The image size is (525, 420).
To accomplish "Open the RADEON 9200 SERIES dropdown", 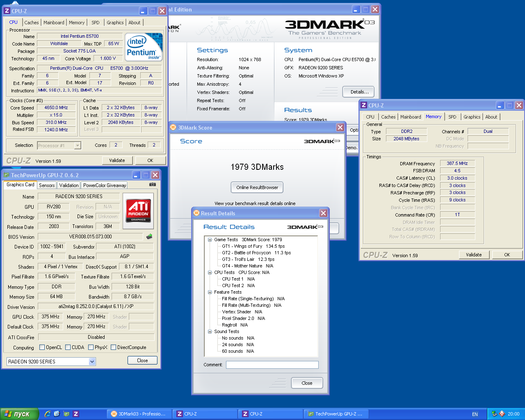I will click(92, 361).
